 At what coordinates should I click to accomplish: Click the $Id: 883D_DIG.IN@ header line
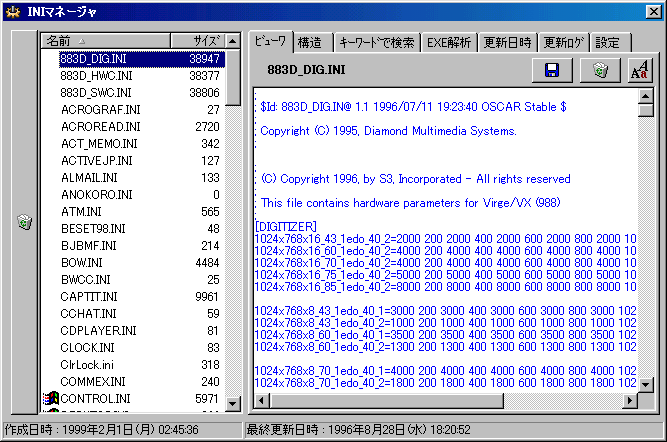coord(413,107)
